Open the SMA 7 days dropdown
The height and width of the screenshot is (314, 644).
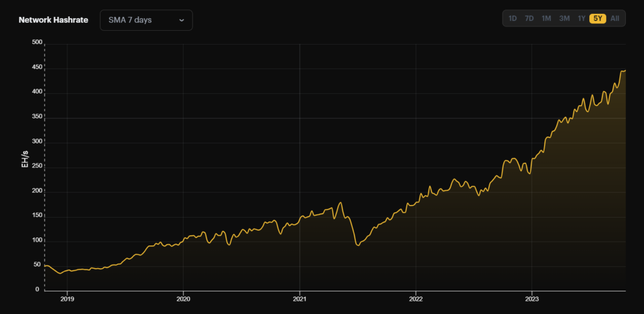click(x=146, y=20)
